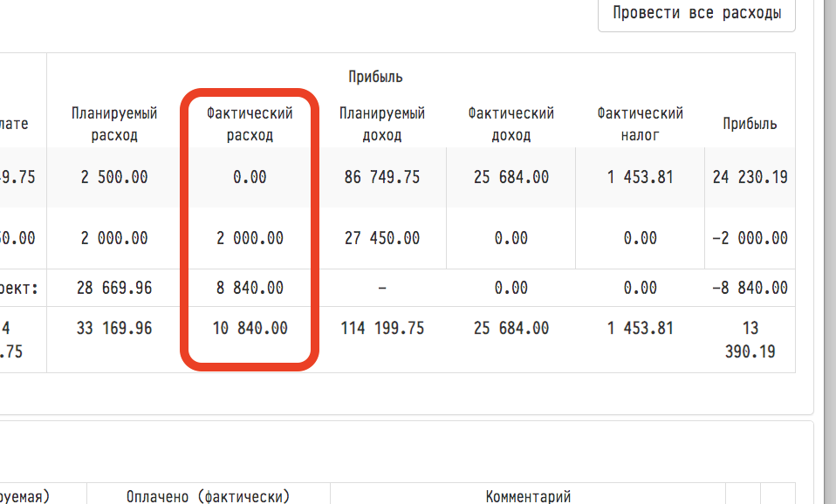Click the 'Провести все расходы' button

point(696,14)
